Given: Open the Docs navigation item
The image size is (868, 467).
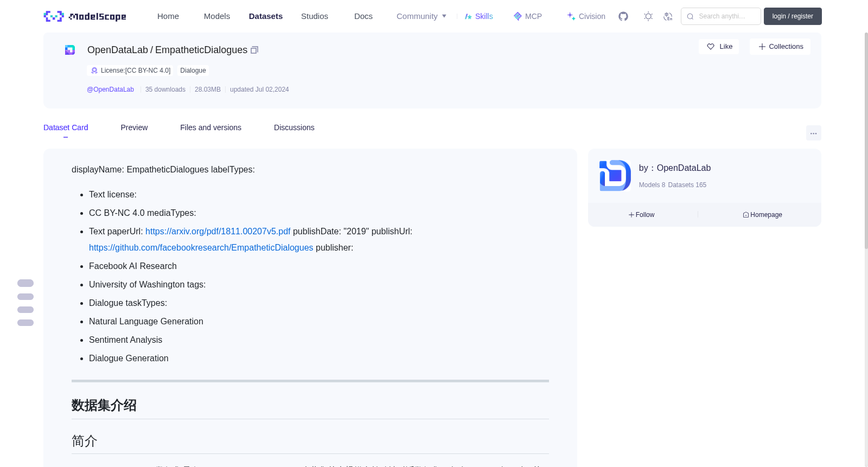Looking at the screenshot, I should pos(363,16).
